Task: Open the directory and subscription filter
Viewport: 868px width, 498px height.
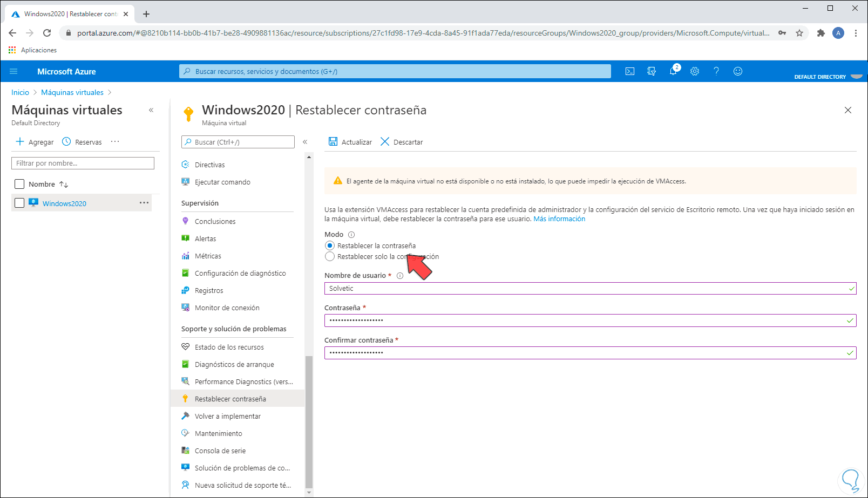Action: [x=652, y=71]
